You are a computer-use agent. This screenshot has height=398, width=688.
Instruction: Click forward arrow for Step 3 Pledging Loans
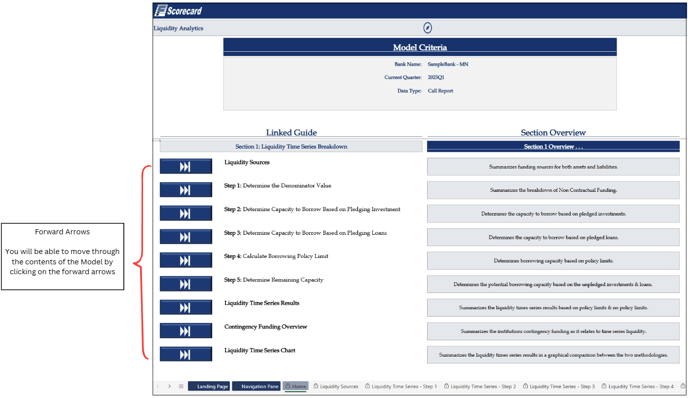[x=186, y=237]
